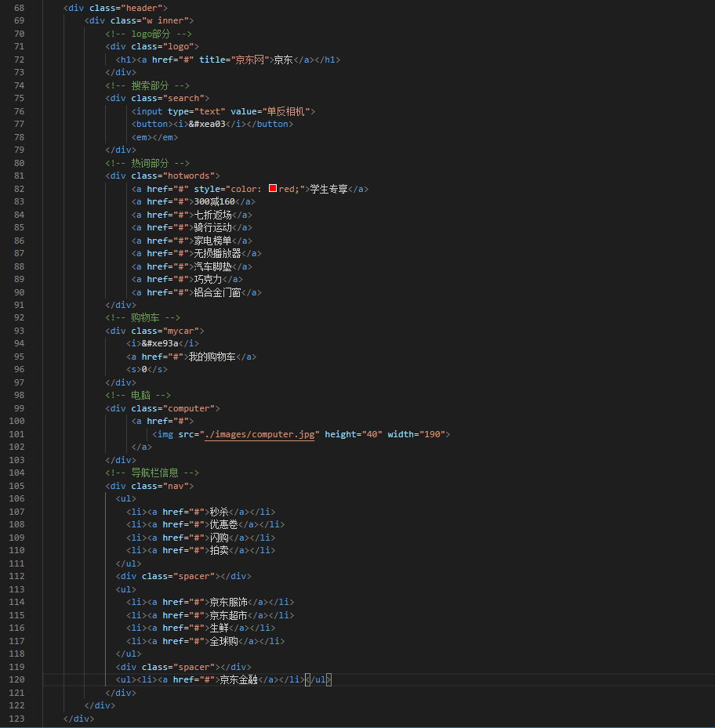Click the spacer div on line 112

click(183, 576)
